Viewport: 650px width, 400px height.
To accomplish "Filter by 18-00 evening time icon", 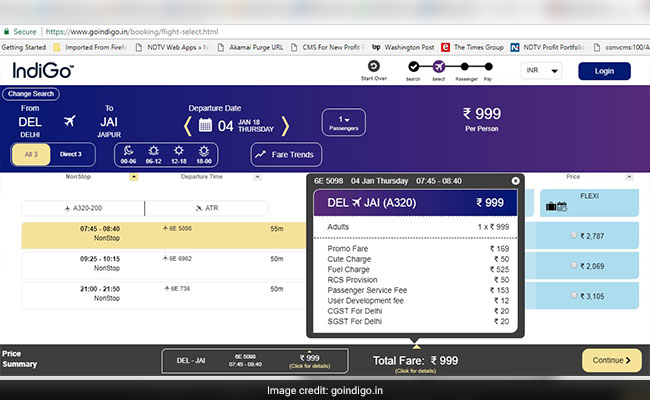I will 204,151.
